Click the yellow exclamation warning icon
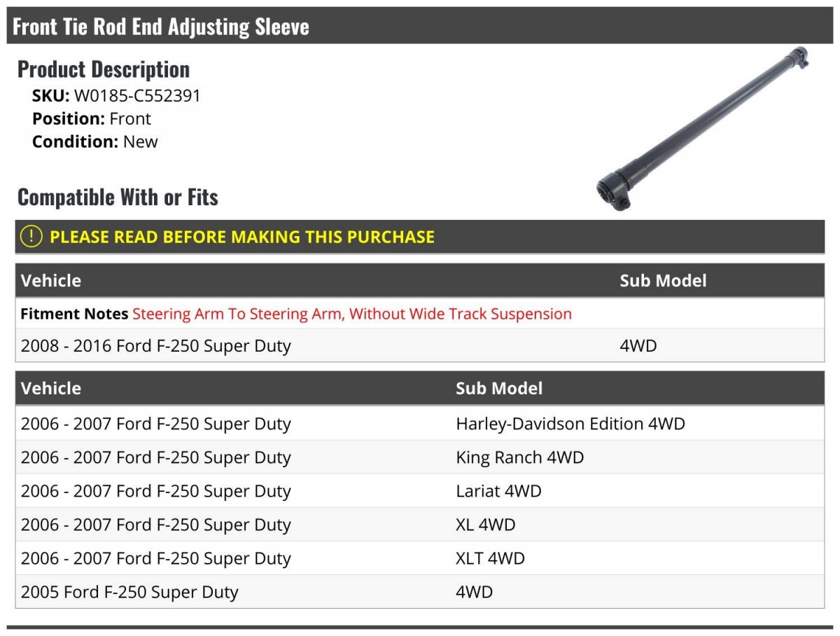 click(x=31, y=237)
